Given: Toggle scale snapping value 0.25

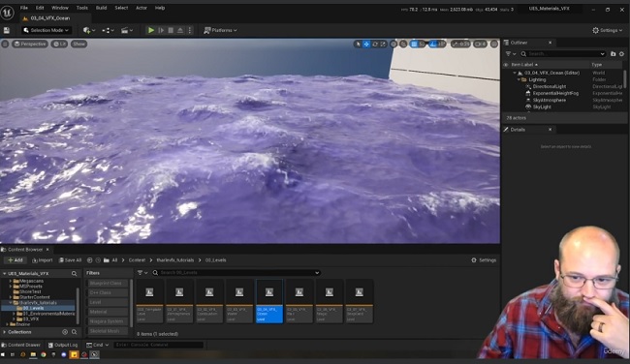Looking at the screenshot, I should [x=460, y=44].
